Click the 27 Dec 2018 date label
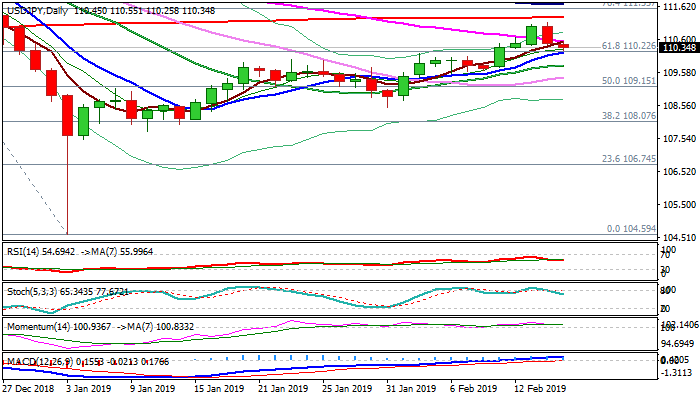 coord(30,389)
